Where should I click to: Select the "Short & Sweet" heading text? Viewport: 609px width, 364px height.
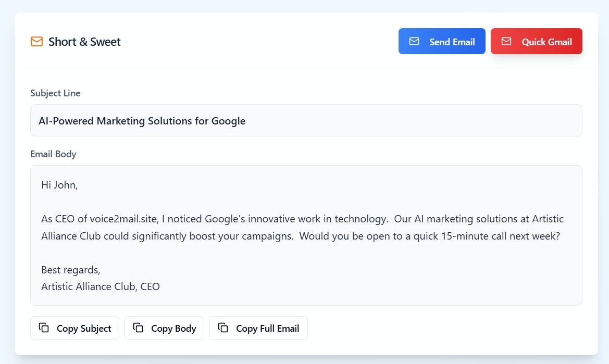pyautogui.click(x=84, y=42)
